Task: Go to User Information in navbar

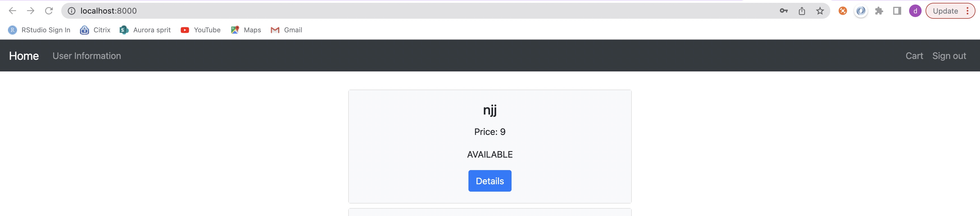Action: [x=87, y=56]
